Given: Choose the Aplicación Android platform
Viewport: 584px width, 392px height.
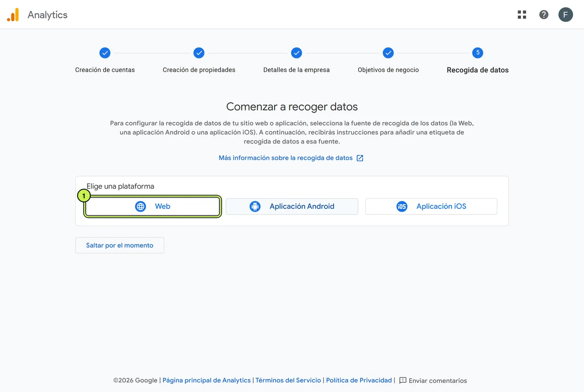Looking at the screenshot, I should click(x=292, y=206).
